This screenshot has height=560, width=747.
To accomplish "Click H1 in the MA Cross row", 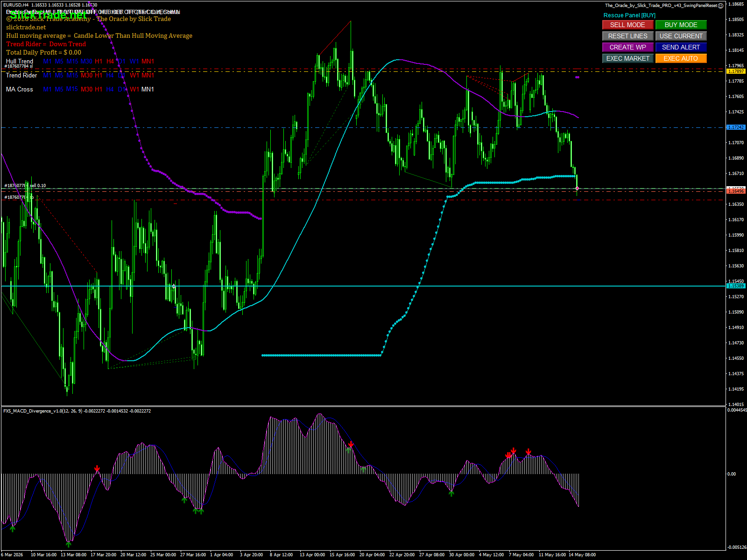I will (x=99, y=89).
